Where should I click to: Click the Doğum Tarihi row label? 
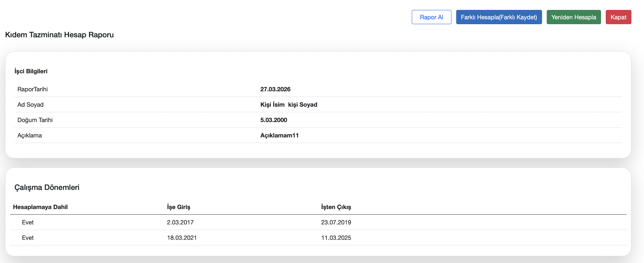[35, 120]
